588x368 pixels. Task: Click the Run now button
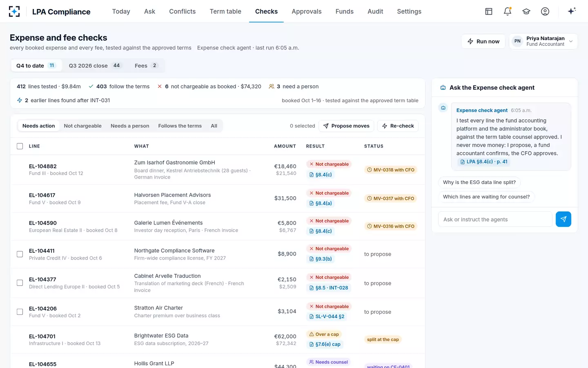(483, 41)
